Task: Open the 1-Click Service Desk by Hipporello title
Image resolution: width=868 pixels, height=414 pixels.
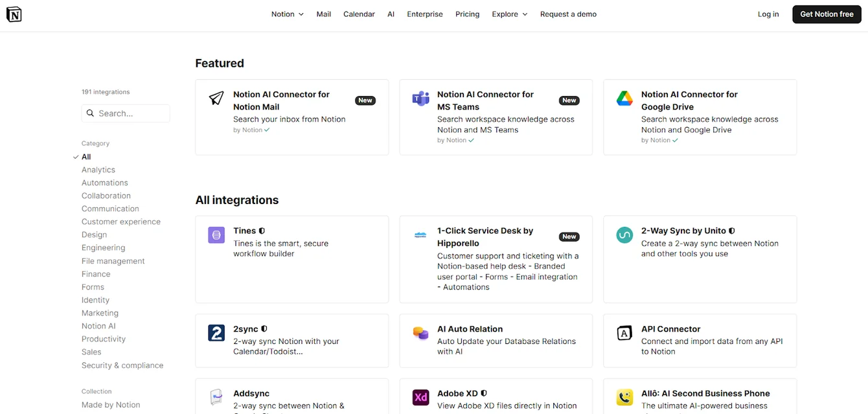Action: pyautogui.click(x=485, y=236)
